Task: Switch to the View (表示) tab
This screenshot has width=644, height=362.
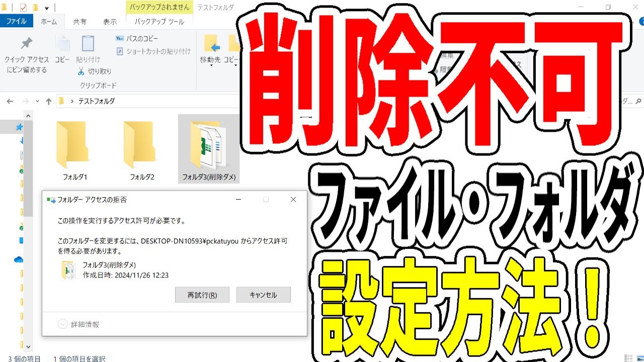Action: click(110, 22)
